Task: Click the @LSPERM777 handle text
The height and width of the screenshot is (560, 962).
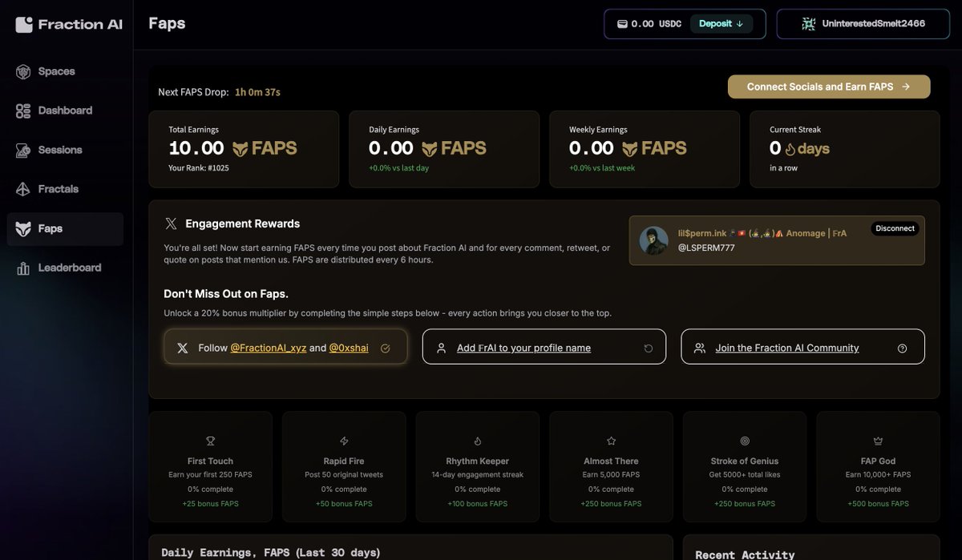Action: pyautogui.click(x=705, y=248)
